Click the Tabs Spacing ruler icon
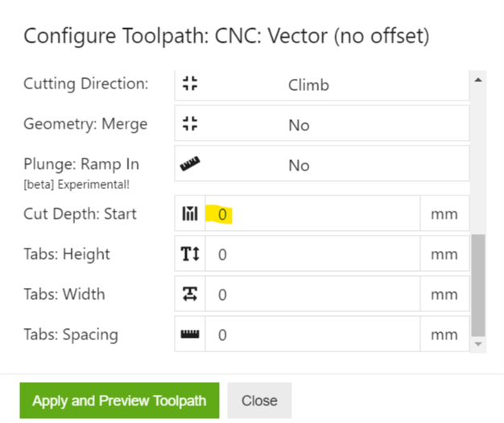 pos(190,335)
